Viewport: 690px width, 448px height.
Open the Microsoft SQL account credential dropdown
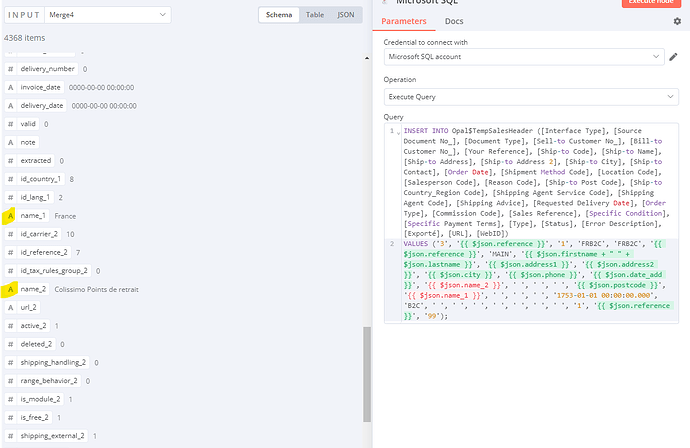point(523,57)
